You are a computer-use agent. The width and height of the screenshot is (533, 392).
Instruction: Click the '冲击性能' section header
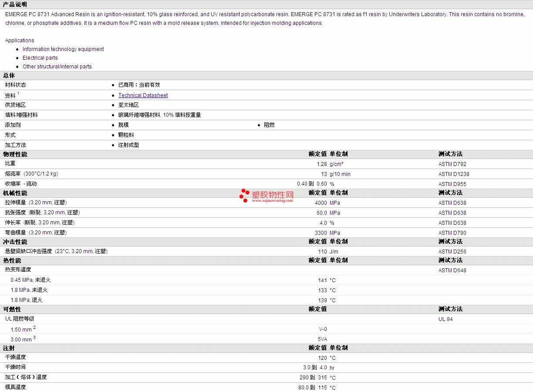15,242
